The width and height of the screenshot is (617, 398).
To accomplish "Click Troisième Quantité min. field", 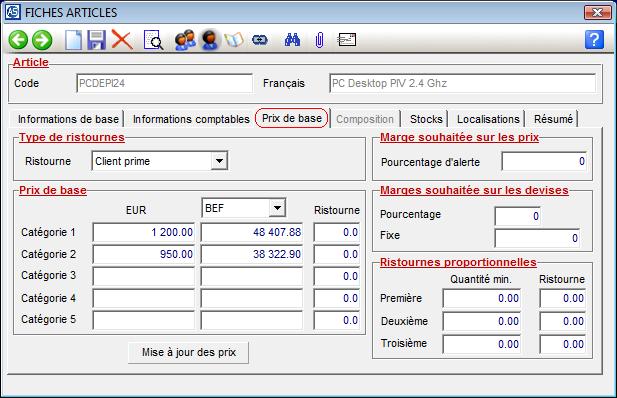I will 482,344.
